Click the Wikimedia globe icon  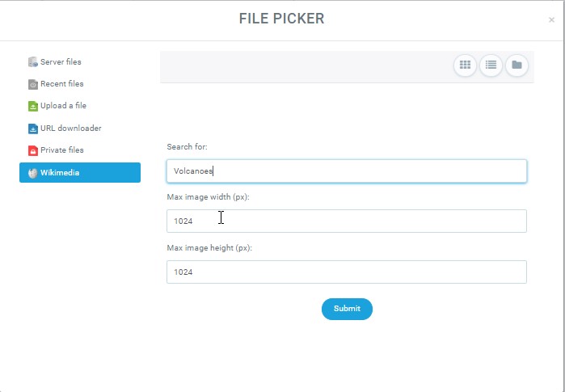(33, 173)
